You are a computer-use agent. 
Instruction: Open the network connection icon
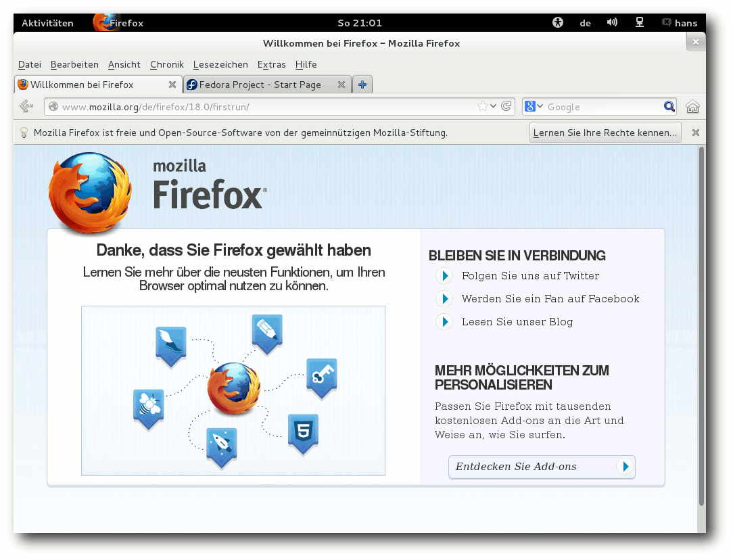click(x=640, y=22)
